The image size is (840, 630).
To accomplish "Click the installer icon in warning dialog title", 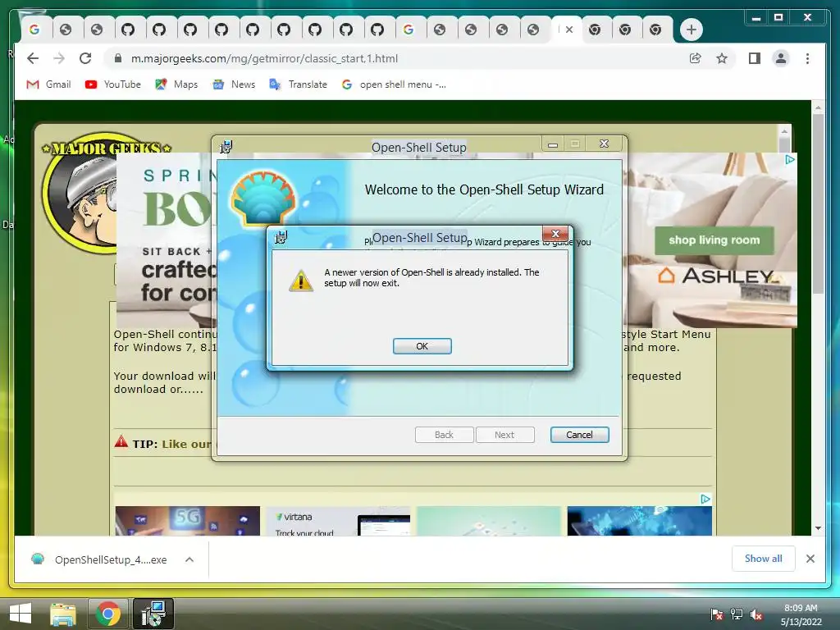I will click(281, 237).
